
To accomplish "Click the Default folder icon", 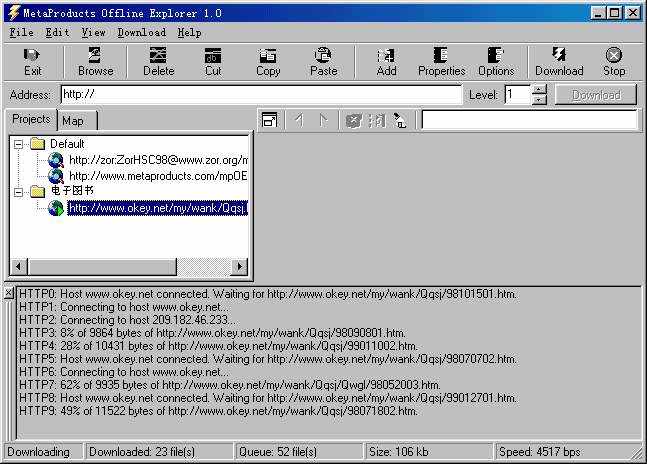I will [x=38, y=144].
